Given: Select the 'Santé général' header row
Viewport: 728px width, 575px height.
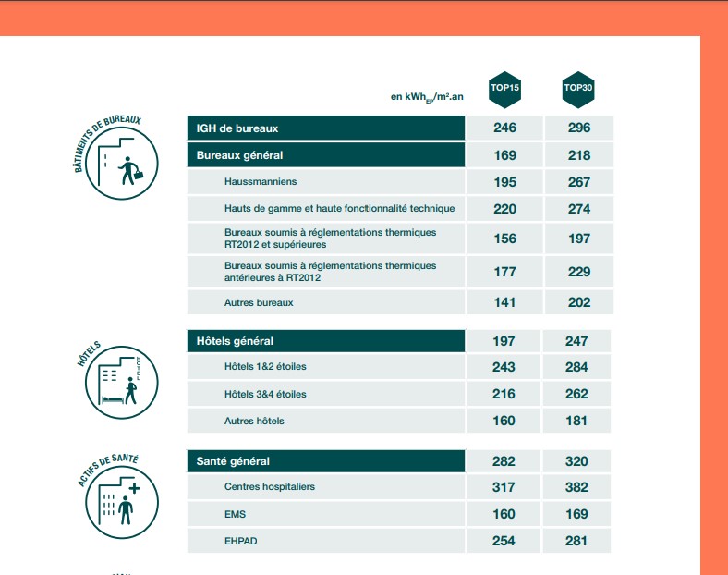Looking at the screenshot, I should pos(326,461).
